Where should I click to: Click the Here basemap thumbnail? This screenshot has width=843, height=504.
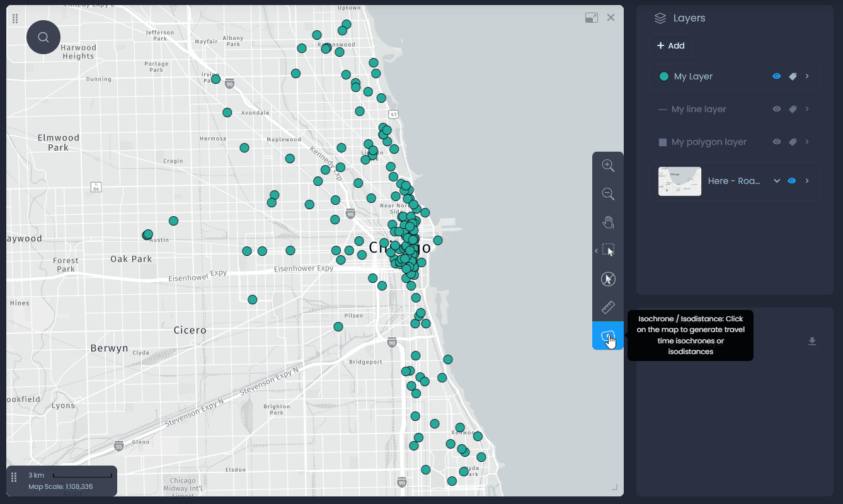pos(680,181)
